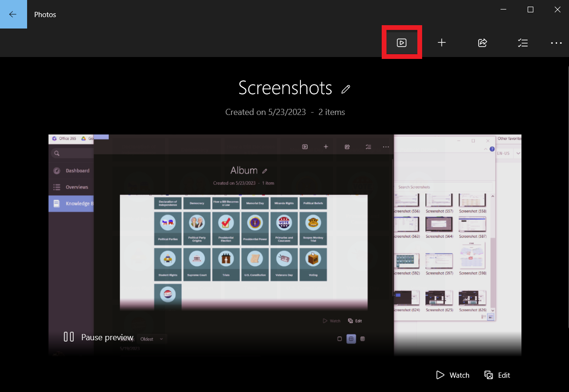Pause the album preview
The height and width of the screenshot is (392, 569).
[x=98, y=337]
